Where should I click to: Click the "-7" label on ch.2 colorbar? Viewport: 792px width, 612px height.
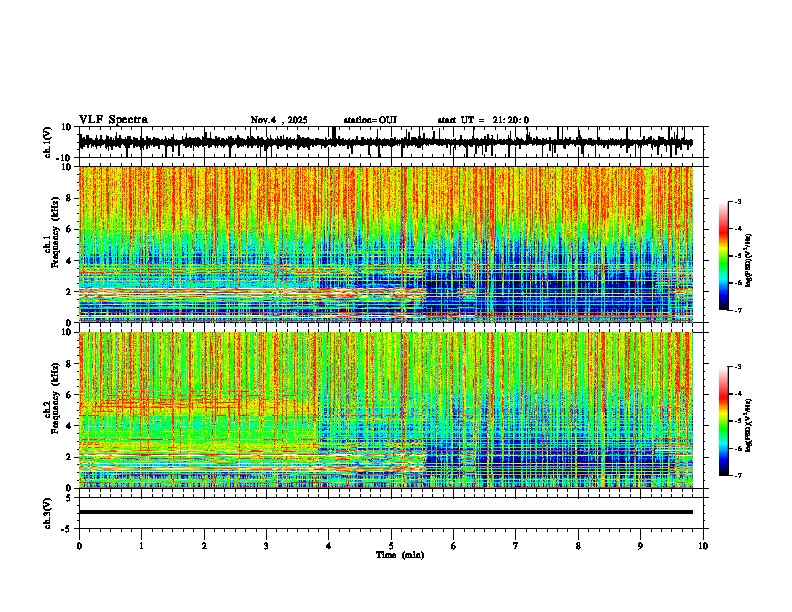738,476
